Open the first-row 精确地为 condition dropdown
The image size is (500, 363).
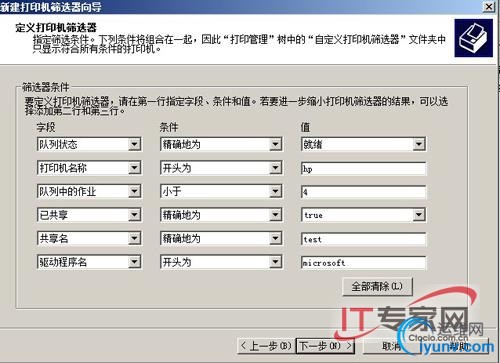pos(275,144)
